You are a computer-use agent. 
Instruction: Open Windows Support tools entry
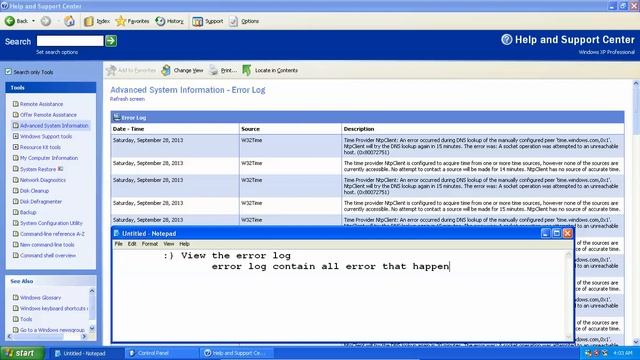point(46,136)
